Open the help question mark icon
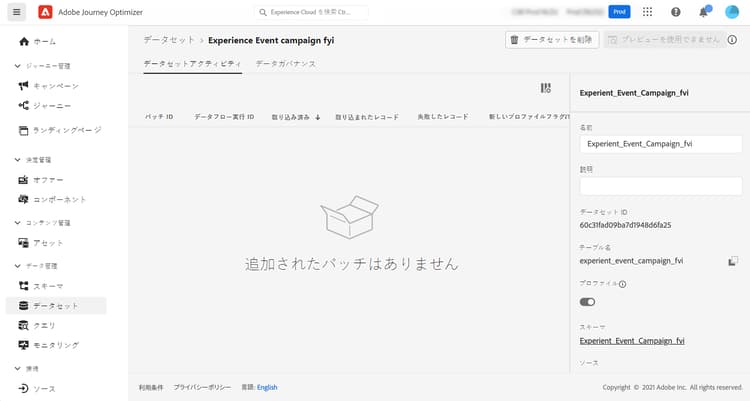The width and height of the screenshot is (750, 401). (675, 12)
